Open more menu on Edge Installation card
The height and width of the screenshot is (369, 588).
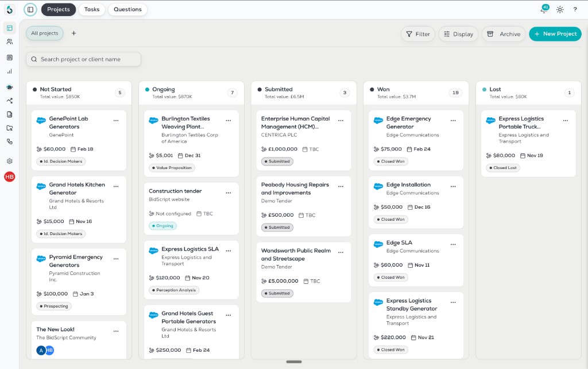pyautogui.click(x=454, y=187)
